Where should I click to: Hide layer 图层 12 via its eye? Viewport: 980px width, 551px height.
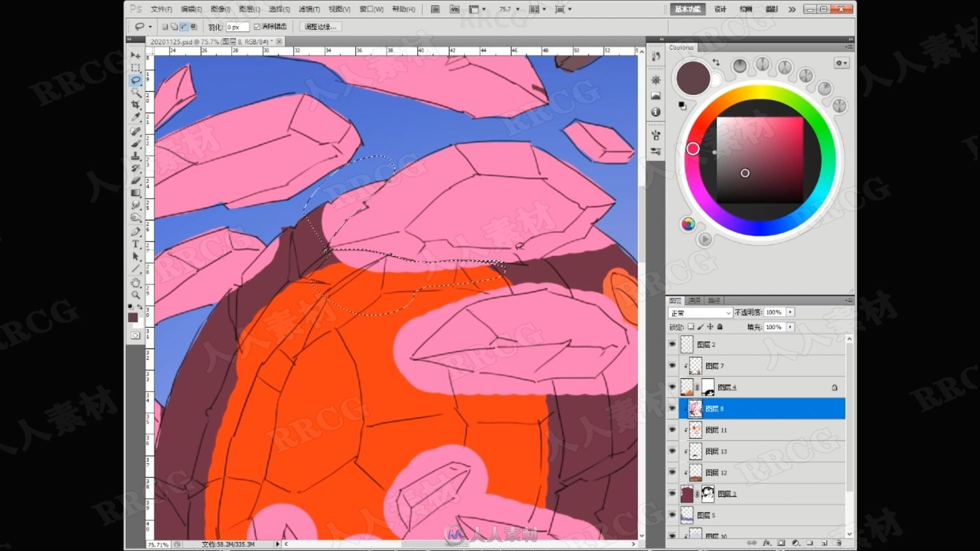click(x=672, y=472)
